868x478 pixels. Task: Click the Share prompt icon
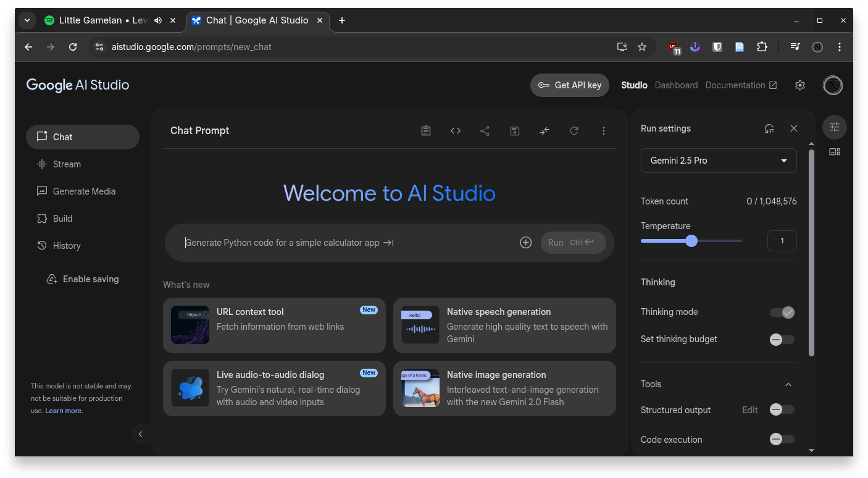coord(485,131)
